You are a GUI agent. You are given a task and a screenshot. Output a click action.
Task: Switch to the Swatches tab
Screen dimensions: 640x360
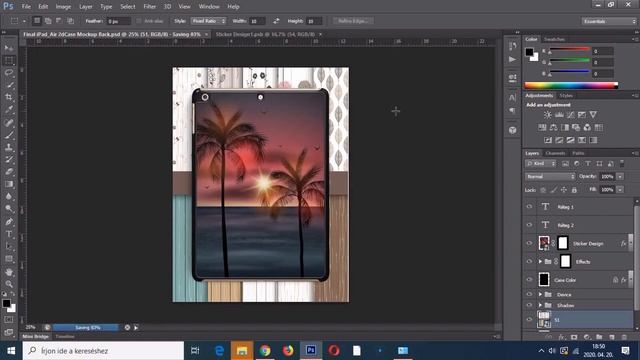554,39
